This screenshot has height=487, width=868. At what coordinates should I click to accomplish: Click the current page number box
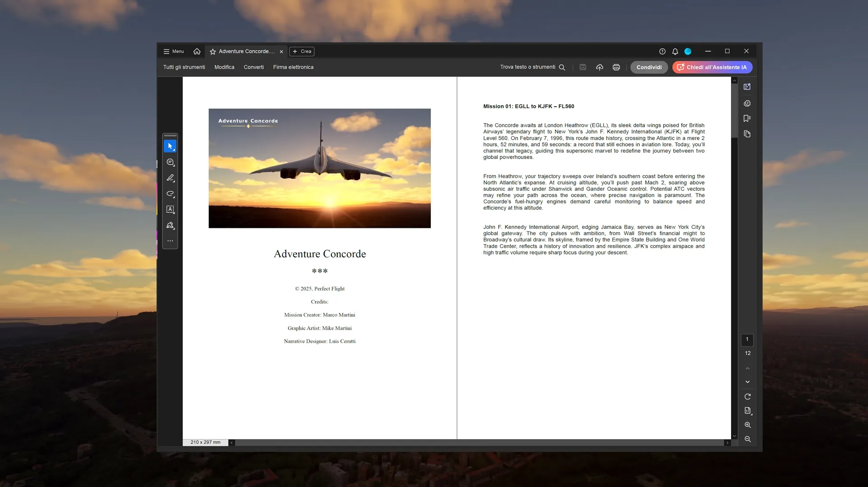pyautogui.click(x=747, y=340)
